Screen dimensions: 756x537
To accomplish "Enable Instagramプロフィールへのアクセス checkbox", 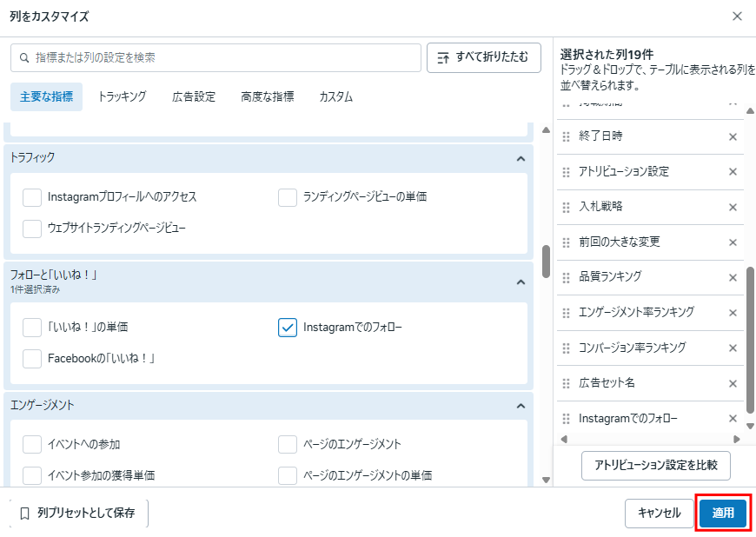I will [x=32, y=197].
